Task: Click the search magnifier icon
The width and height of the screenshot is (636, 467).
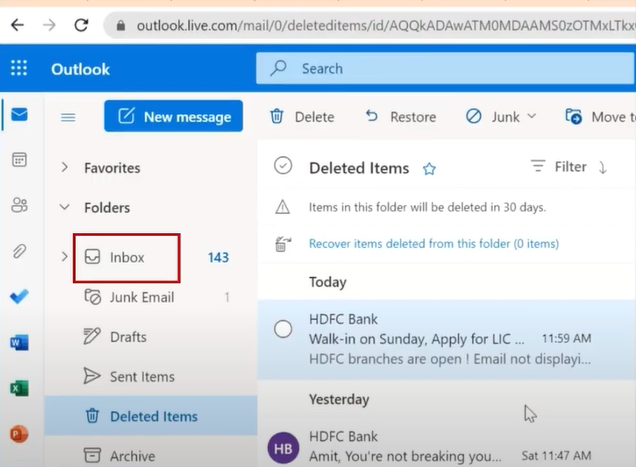Action: point(279,68)
